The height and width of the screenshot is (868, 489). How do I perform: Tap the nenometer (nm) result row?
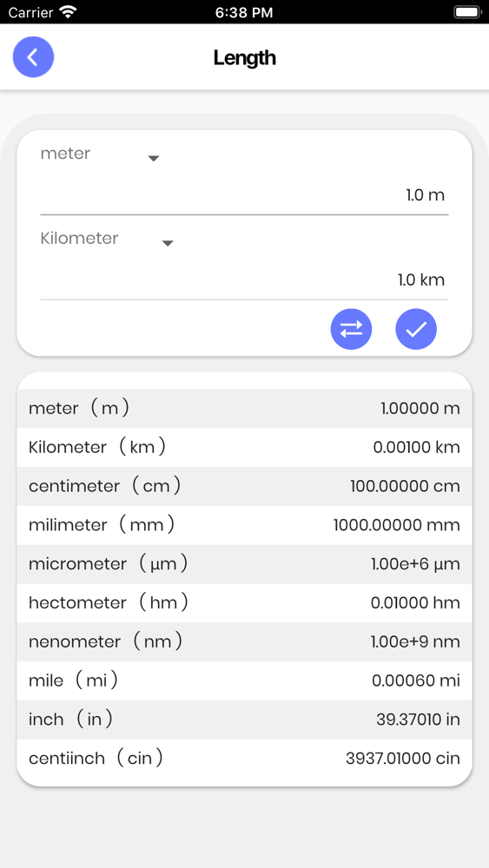[x=244, y=641]
